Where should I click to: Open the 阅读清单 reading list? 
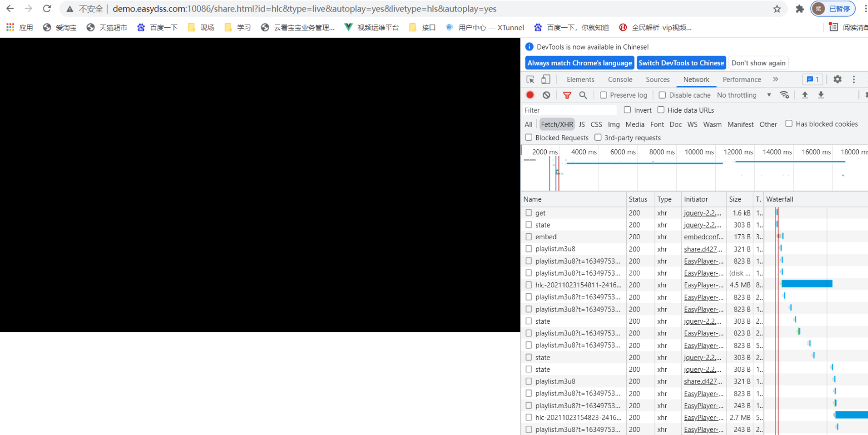pos(848,27)
